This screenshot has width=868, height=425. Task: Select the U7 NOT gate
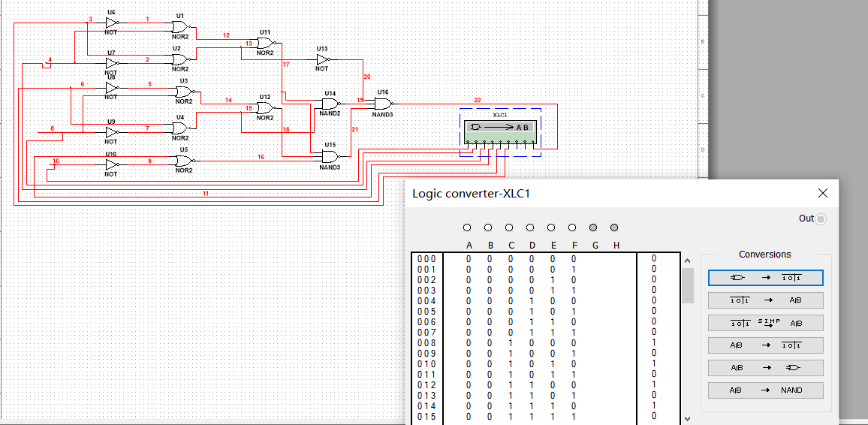click(112, 64)
